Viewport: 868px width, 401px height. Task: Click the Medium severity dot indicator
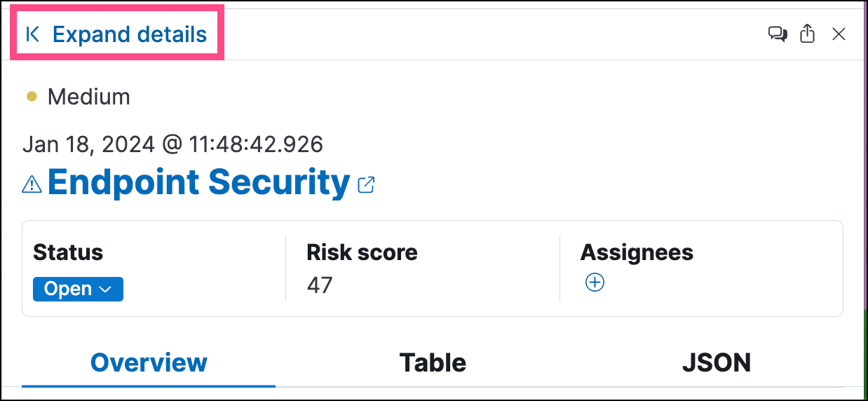click(x=32, y=97)
